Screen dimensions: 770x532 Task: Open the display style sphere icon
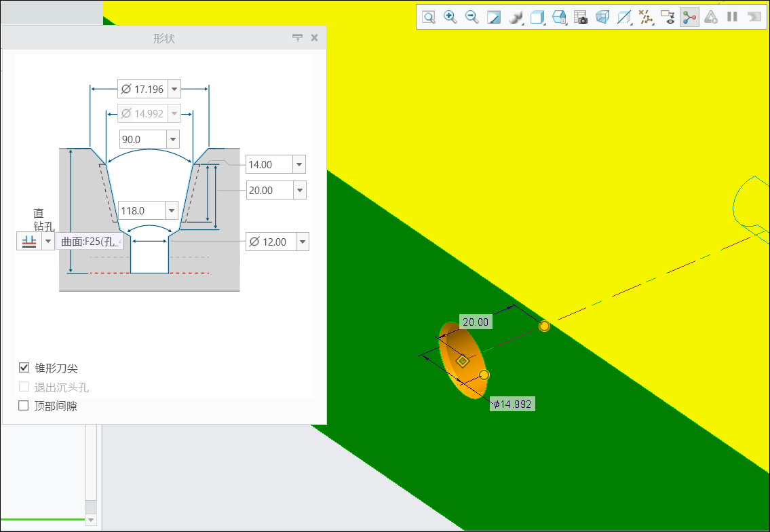click(516, 18)
